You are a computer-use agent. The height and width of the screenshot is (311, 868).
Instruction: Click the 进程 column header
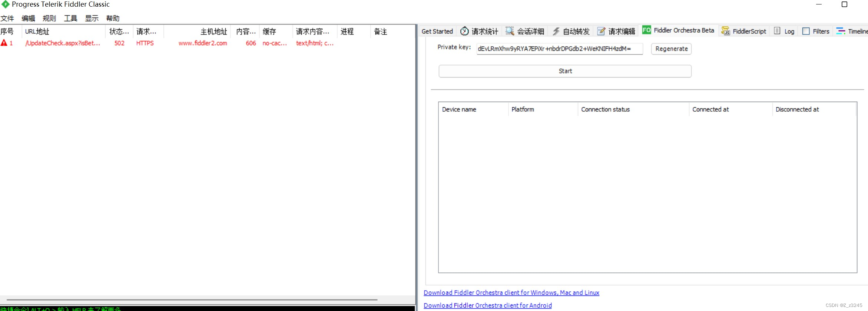pos(354,32)
